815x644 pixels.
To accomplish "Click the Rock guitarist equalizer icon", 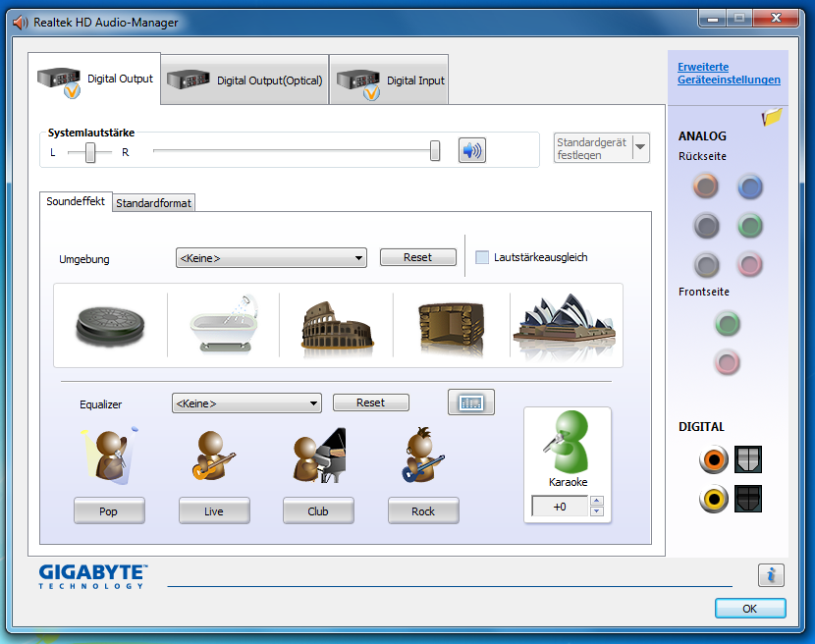I will click(422, 456).
